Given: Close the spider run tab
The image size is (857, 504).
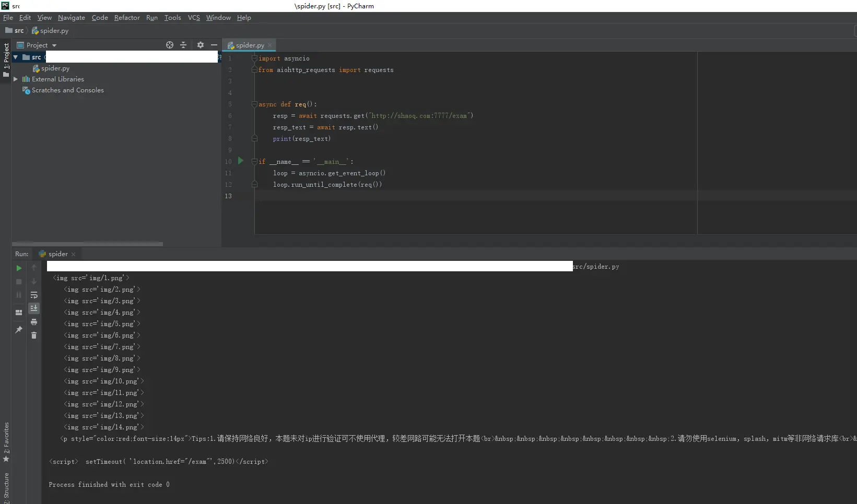Looking at the screenshot, I should pyautogui.click(x=74, y=254).
